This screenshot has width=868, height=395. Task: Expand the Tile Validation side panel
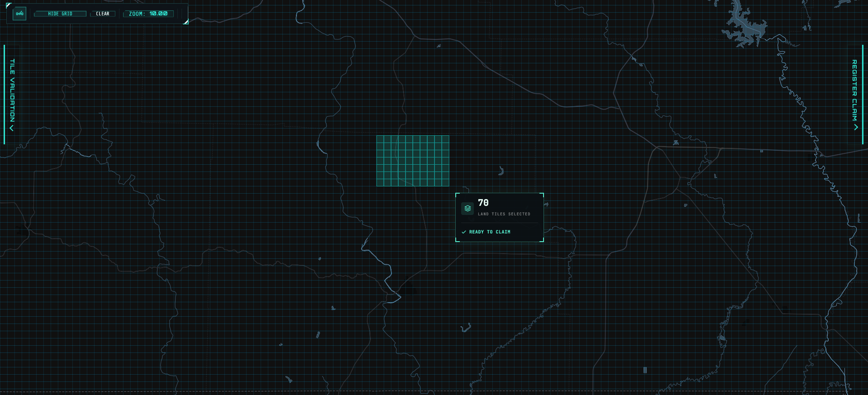pos(12,95)
